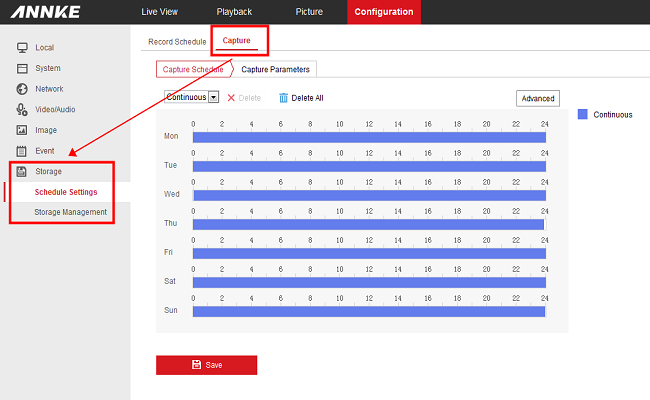Click the red X delete icon
The width and height of the screenshot is (650, 400).
(x=231, y=98)
